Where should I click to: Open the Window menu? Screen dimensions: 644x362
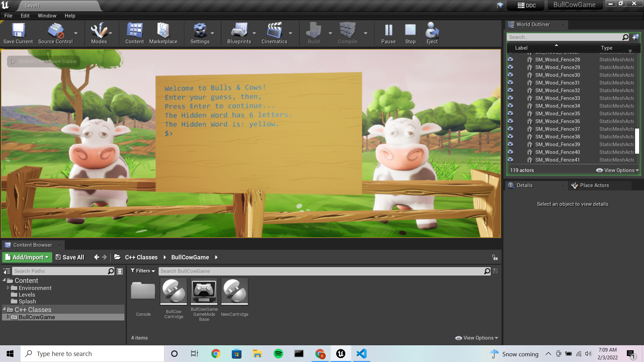click(x=47, y=16)
